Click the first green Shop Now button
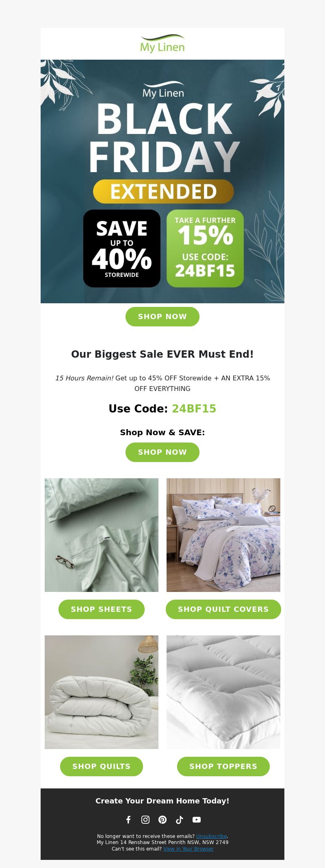 (162, 317)
